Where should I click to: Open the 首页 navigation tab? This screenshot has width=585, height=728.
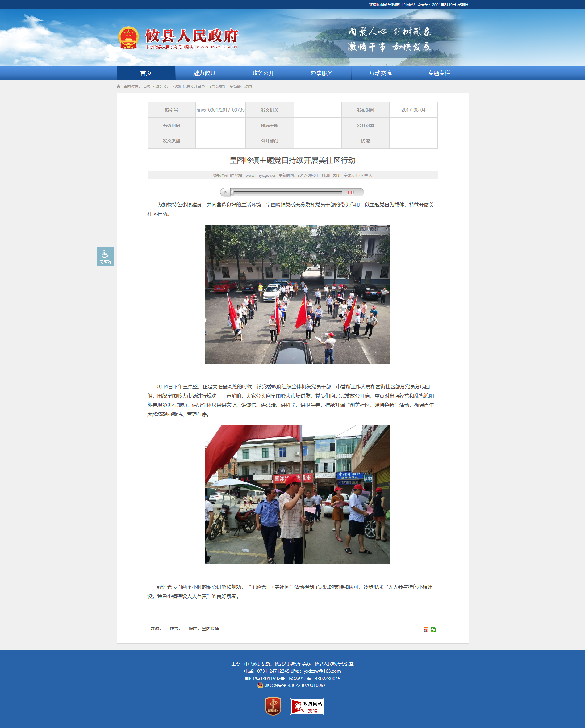(x=146, y=73)
